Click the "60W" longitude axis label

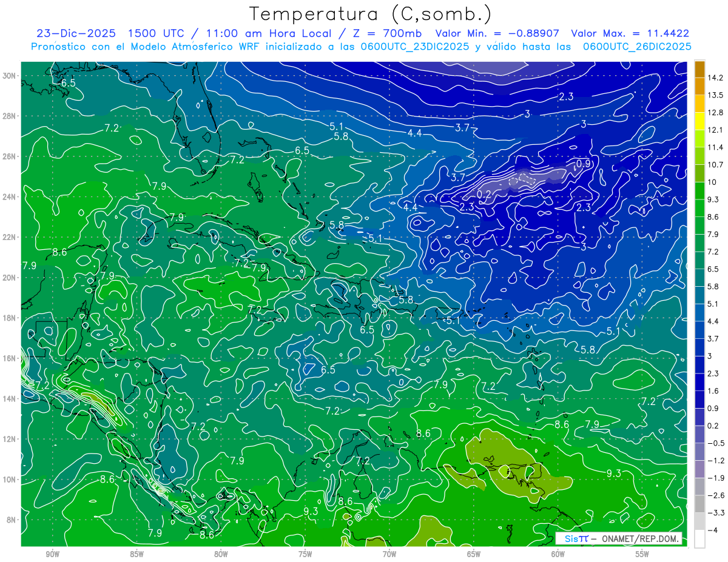[x=558, y=554]
